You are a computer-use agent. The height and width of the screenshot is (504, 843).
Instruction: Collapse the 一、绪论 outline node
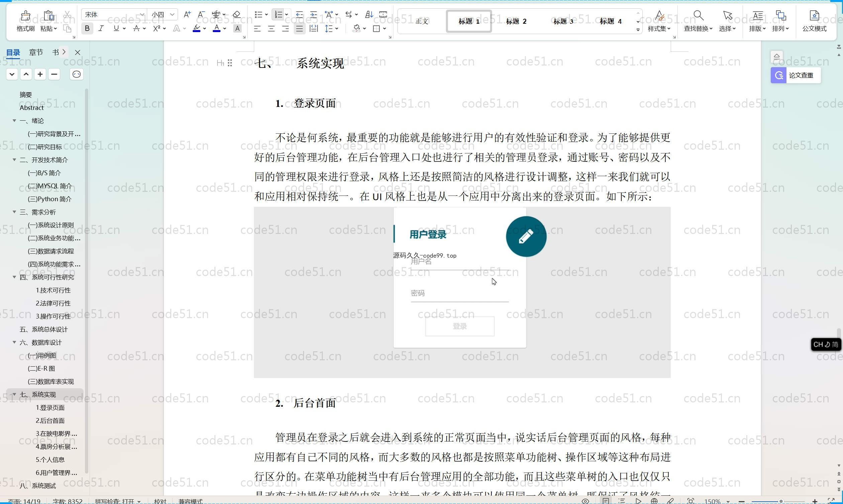pos(14,121)
